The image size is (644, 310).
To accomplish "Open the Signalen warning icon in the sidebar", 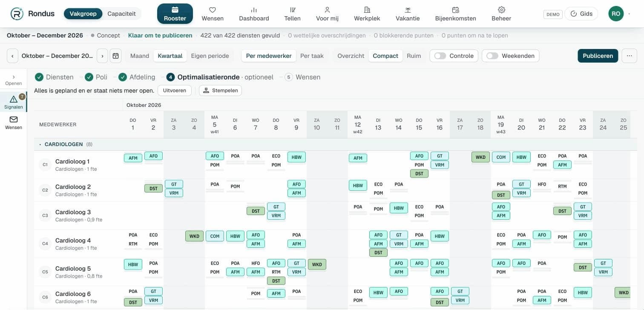I will coord(14,99).
